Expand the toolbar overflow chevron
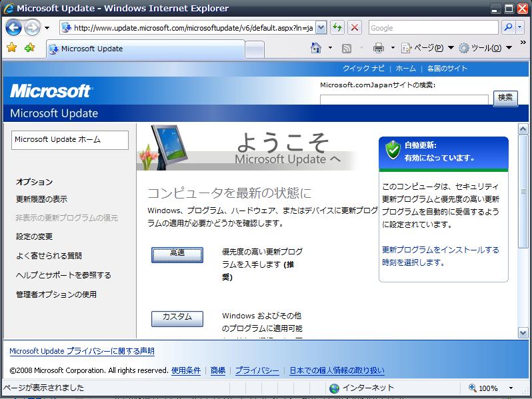The width and height of the screenshot is (532, 399). point(523,43)
